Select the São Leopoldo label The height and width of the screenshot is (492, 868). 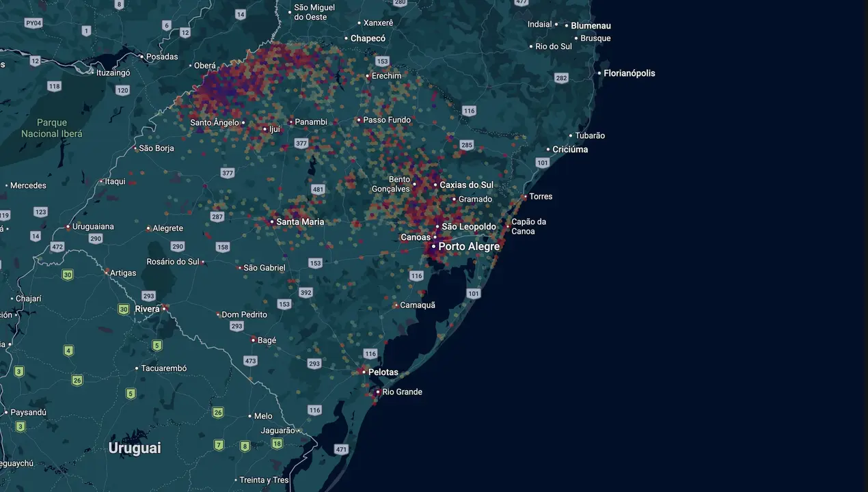click(x=469, y=227)
